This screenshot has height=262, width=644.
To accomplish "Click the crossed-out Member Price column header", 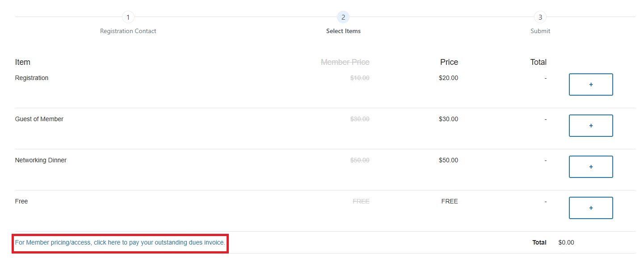I will click(x=345, y=62).
